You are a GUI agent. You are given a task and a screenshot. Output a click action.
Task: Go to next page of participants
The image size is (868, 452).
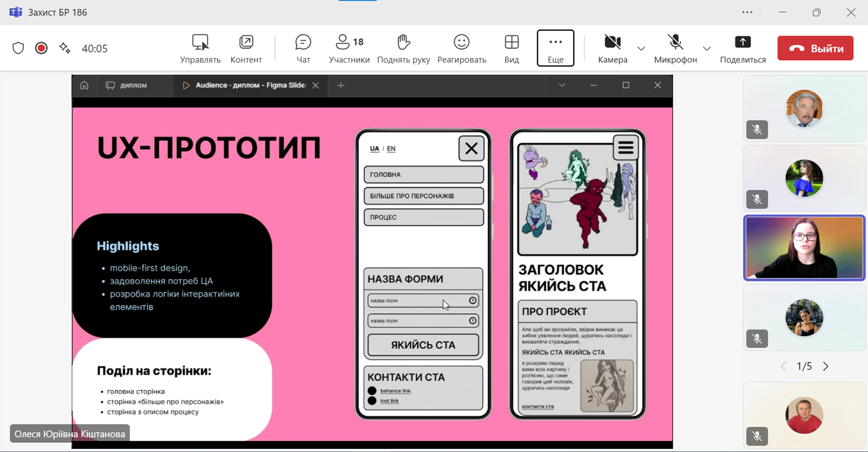click(826, 366)
